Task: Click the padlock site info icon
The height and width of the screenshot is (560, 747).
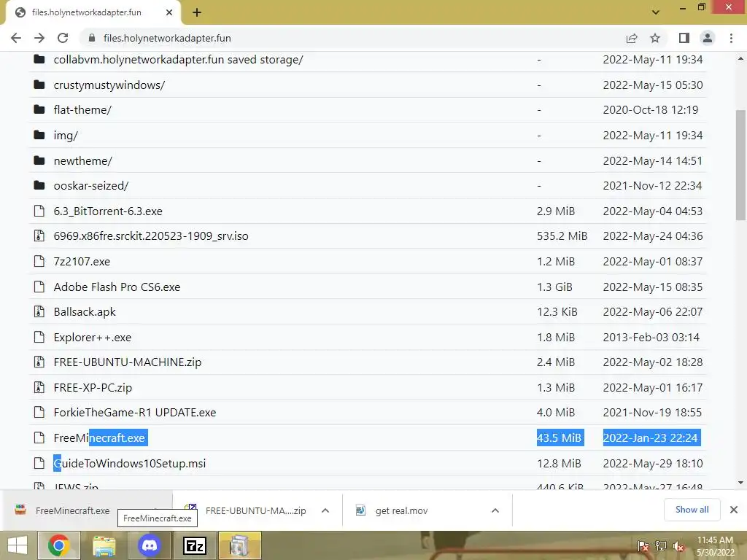Action: [92, 38]
